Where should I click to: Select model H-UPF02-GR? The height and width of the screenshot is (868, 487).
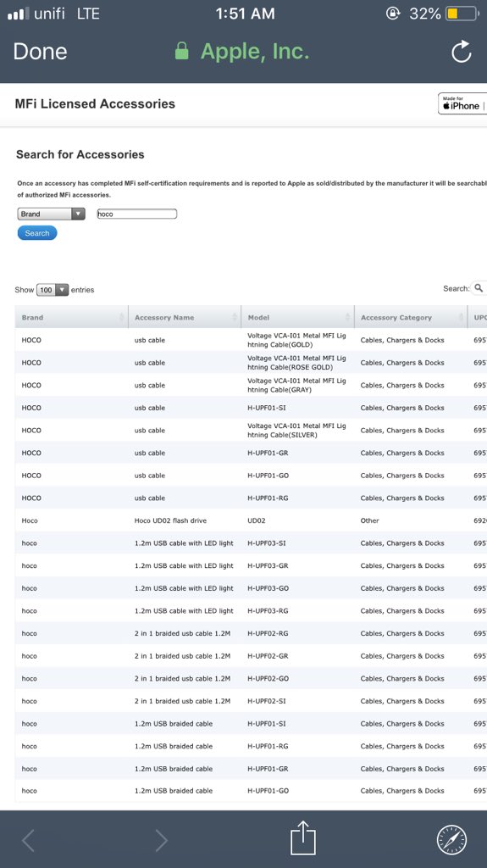tap(268, 656)
